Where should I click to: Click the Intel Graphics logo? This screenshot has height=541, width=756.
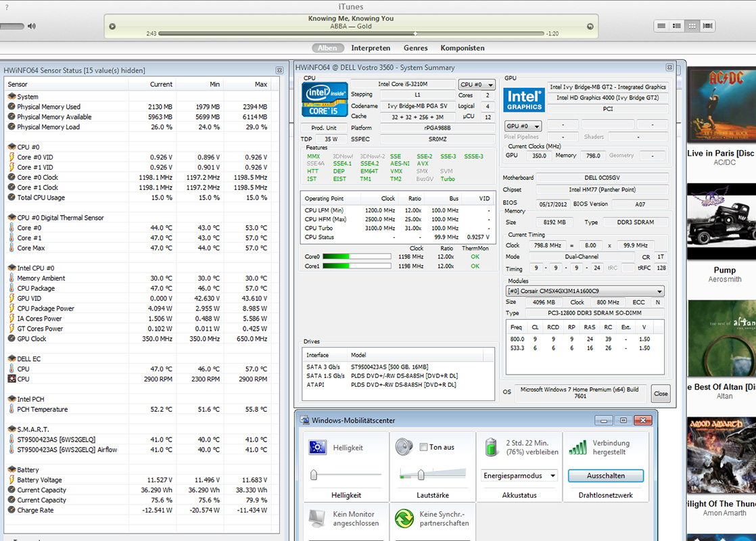524,100
